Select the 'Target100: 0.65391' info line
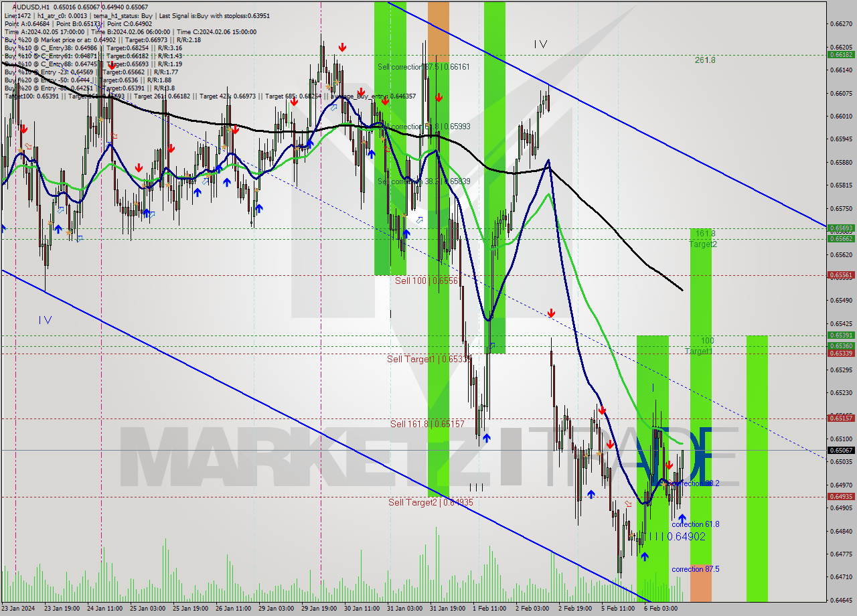Image resolution: width=857 pixels, height=616 pixels. point(210,96)
